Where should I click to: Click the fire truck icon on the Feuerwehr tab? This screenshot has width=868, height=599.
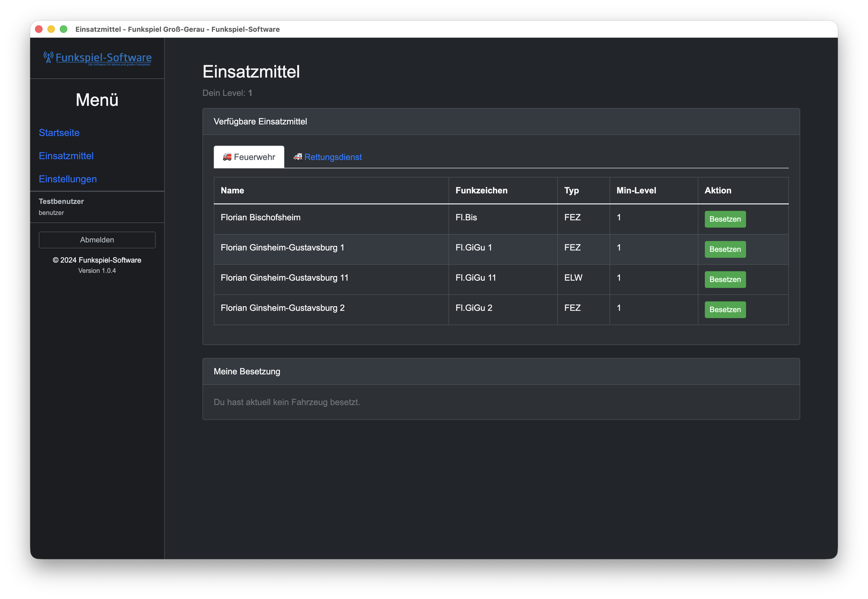click(227, 157)
